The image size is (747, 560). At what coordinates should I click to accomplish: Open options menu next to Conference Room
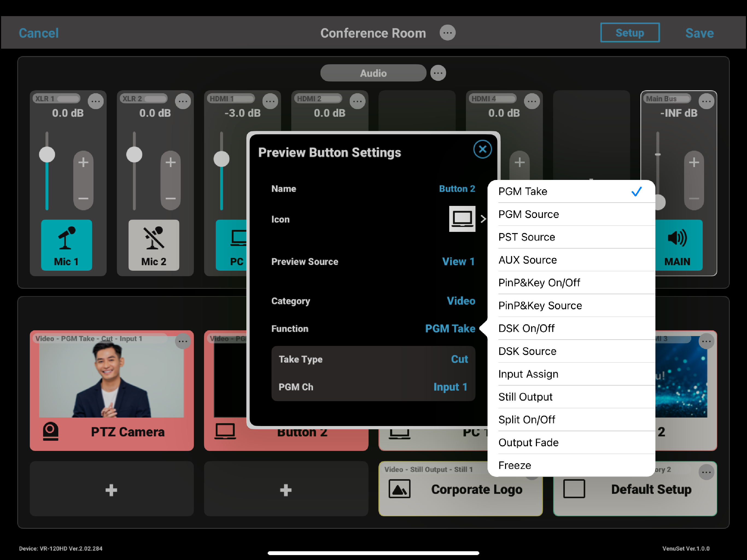[x=447, y=33]
